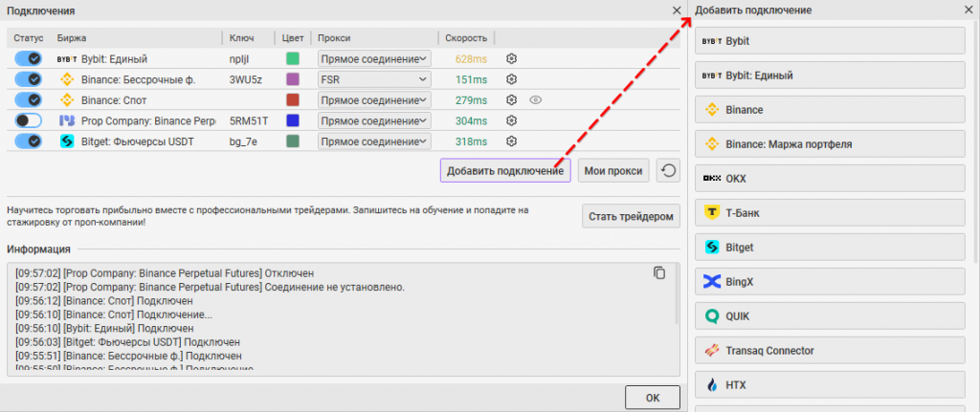Click Binance logo in Binance: Спот row
Image resolution: width=980 pixels, height=412 pixels.
tap(66, 99)
